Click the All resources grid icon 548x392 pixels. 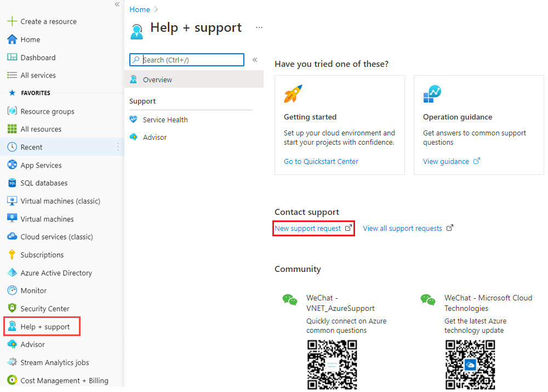pyautogui.click(x=12, y=129)
